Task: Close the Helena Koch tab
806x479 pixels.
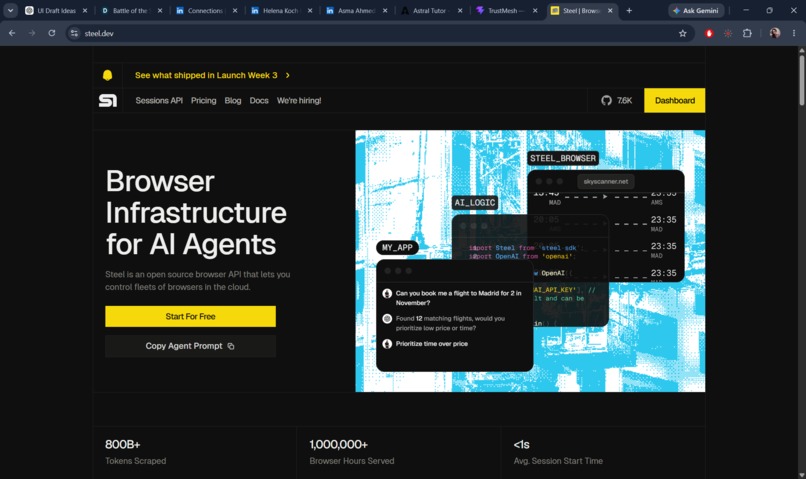Action: tap(309, 10)
